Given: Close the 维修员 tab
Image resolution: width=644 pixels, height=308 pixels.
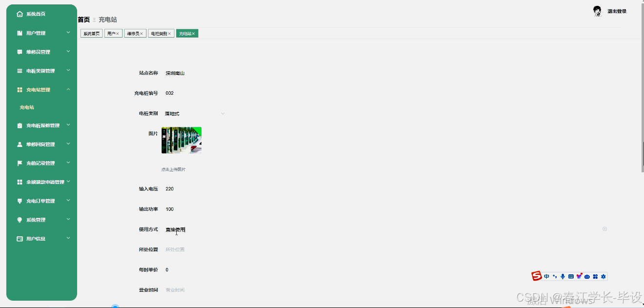Looking at the screenshot, I should 142,34.
